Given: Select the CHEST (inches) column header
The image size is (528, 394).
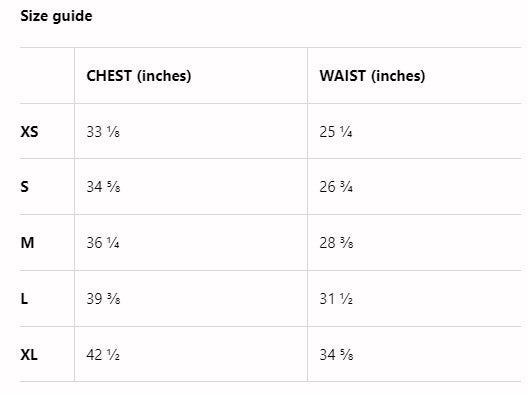Looking at the screenshot, I should pyautogui.click(x=139, y=76).
